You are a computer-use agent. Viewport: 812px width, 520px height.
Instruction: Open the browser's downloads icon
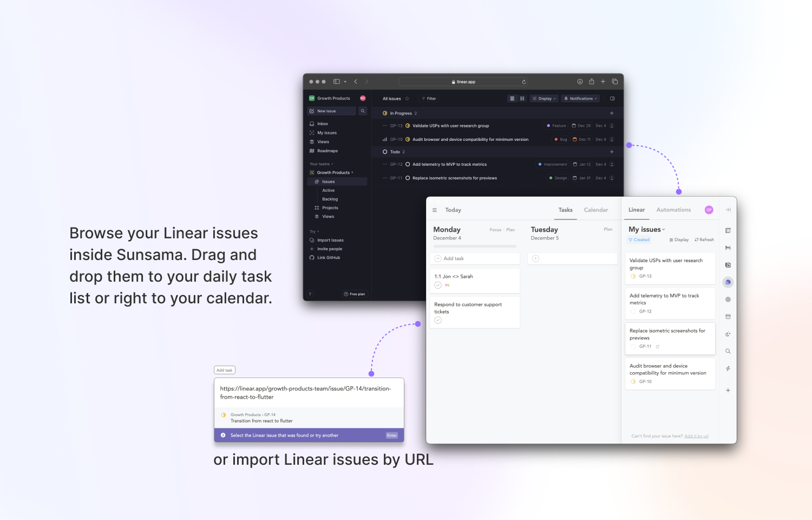[x=580, y=82]
